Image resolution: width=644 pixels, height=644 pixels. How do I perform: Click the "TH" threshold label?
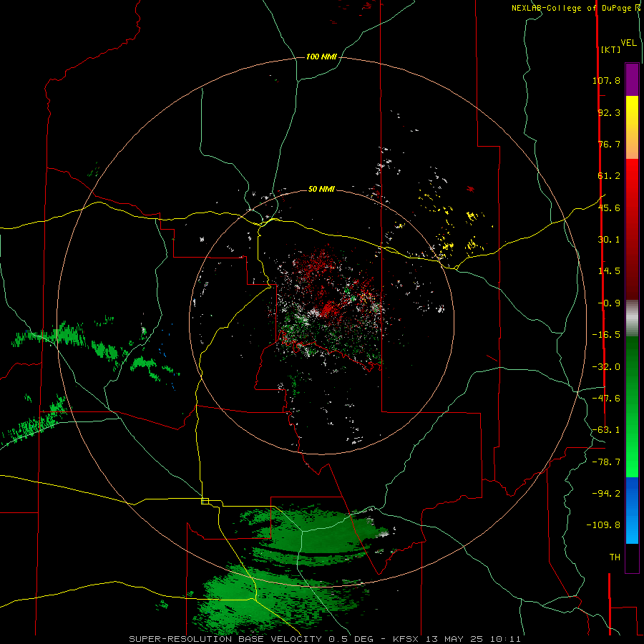615,557
